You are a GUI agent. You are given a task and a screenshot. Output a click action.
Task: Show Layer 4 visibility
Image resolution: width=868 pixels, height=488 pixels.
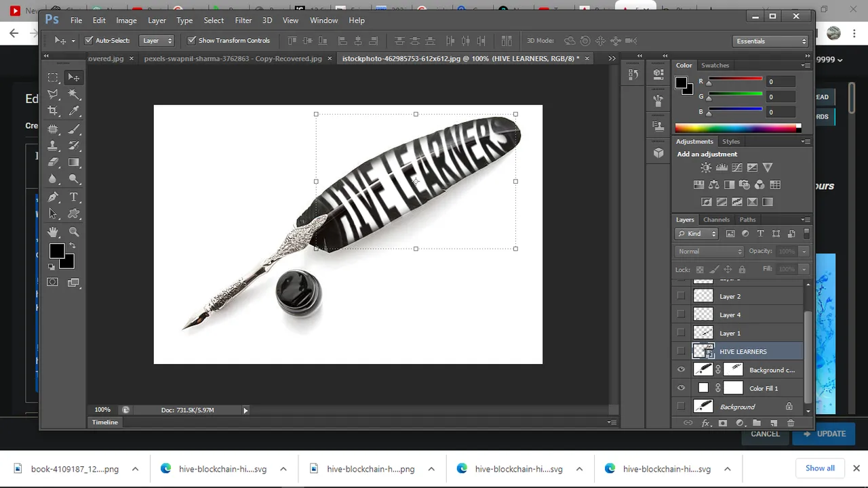pyautogui.click(x=681, y=314)
